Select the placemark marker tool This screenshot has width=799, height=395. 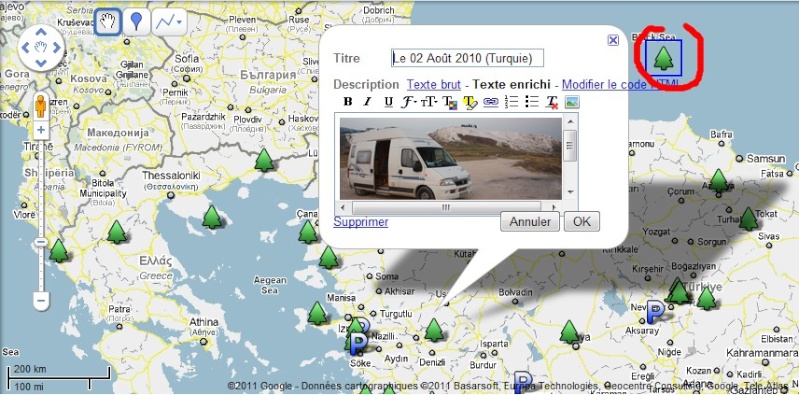(x=136, y=21)
